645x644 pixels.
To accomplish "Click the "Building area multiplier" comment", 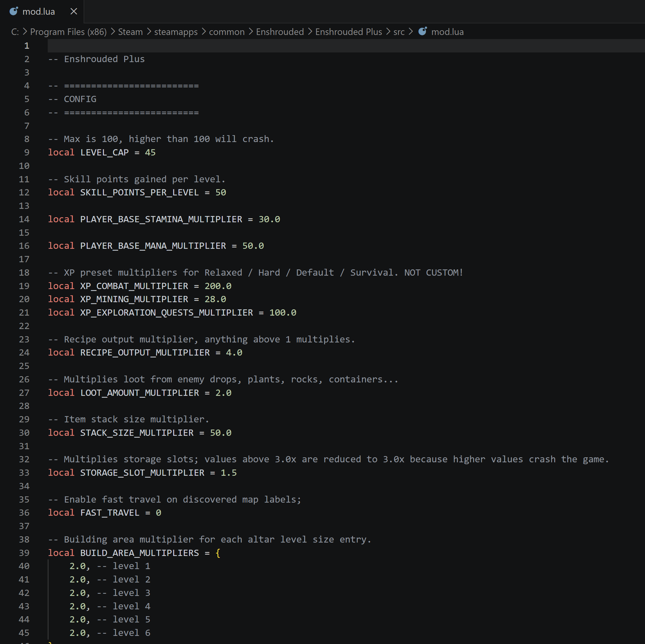I will (x=210, y=540).
